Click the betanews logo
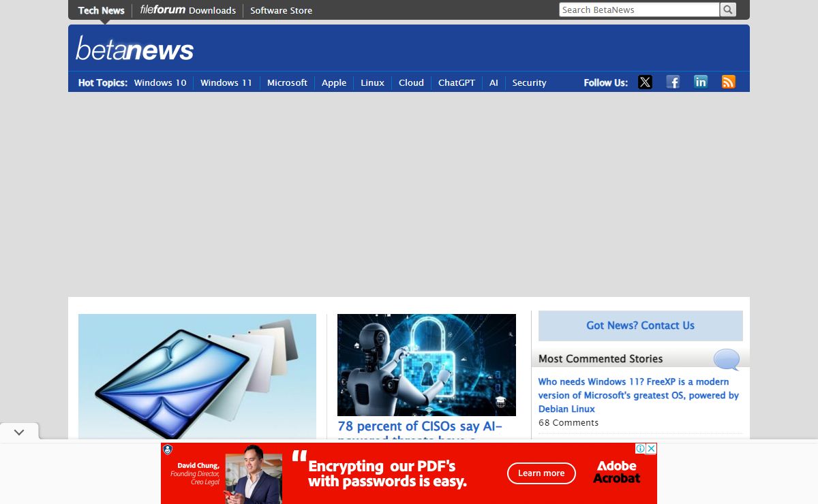818x504 pixels. point(134,48)
